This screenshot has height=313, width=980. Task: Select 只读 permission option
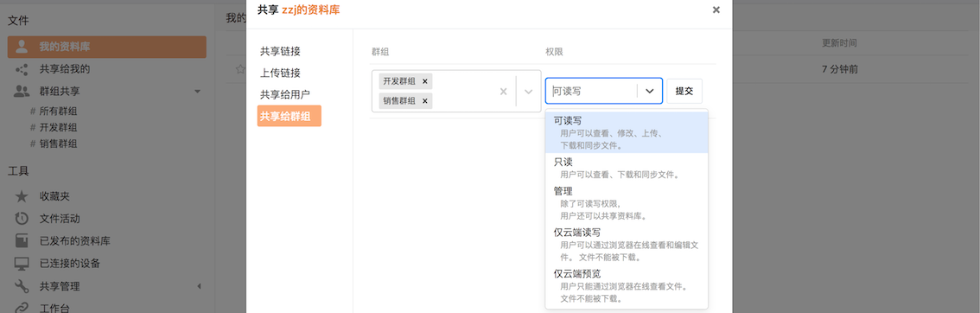[627, 168]
